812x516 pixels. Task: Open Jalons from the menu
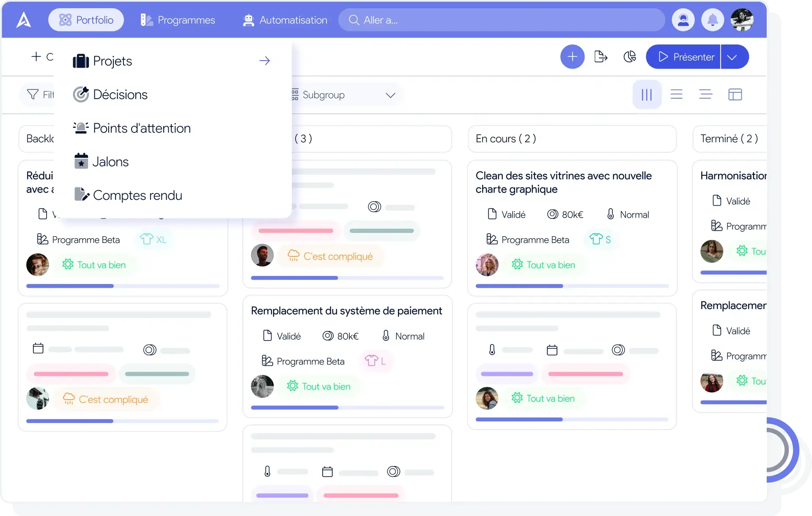click(x=101, y=161)
